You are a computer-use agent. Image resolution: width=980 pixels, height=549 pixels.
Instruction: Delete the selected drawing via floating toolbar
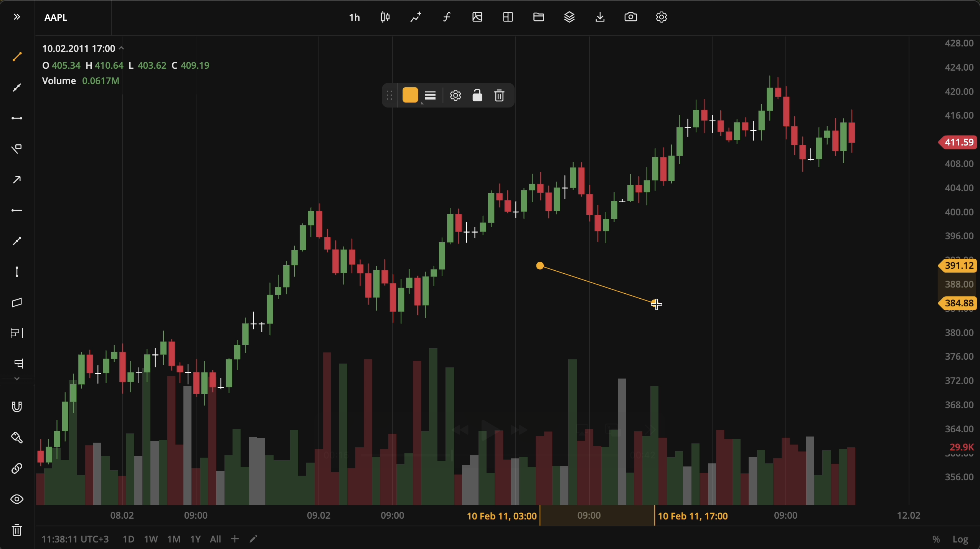(499, 96)
